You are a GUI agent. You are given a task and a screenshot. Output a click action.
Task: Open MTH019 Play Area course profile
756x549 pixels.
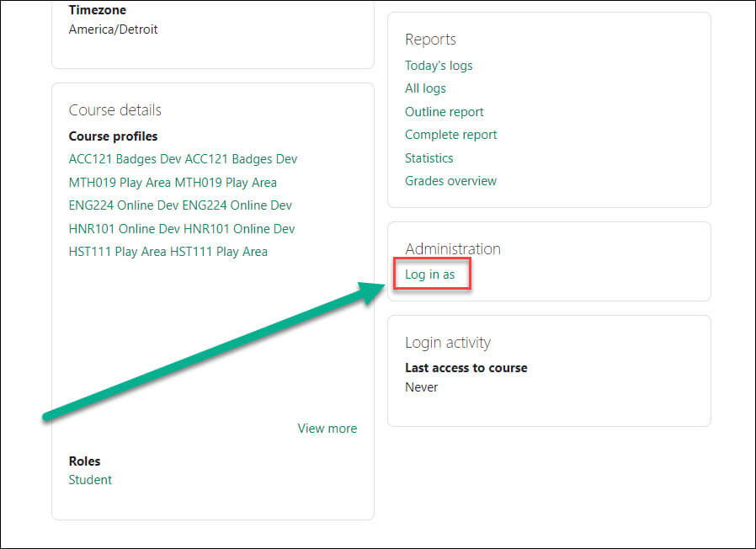tap(173, 183)
